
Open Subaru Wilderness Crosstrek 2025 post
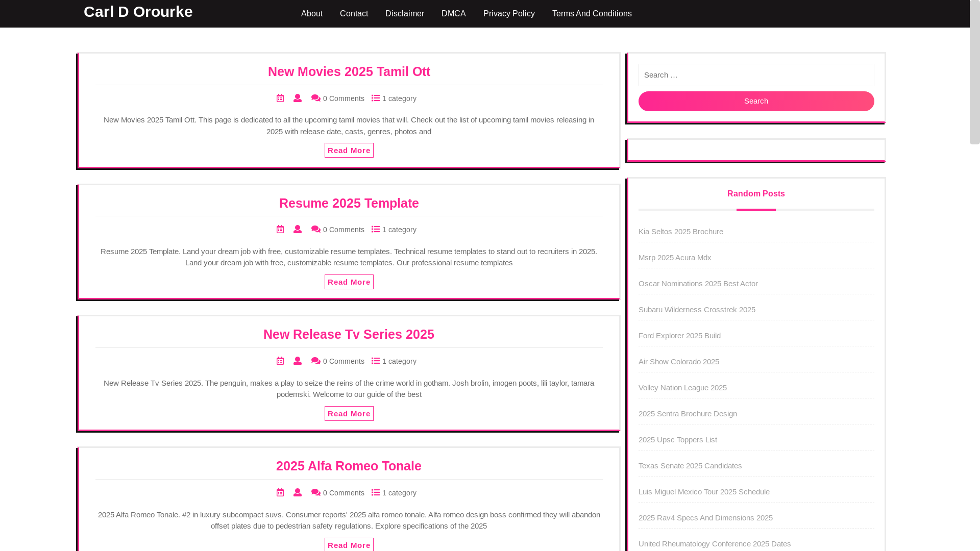[697, 310]
